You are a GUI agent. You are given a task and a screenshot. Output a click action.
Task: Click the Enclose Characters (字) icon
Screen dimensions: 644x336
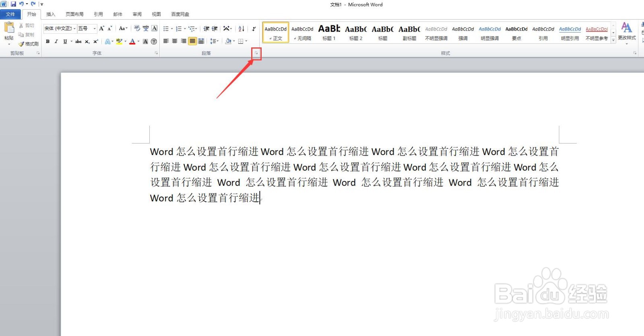pyautogui.click(x=154, y=41)
